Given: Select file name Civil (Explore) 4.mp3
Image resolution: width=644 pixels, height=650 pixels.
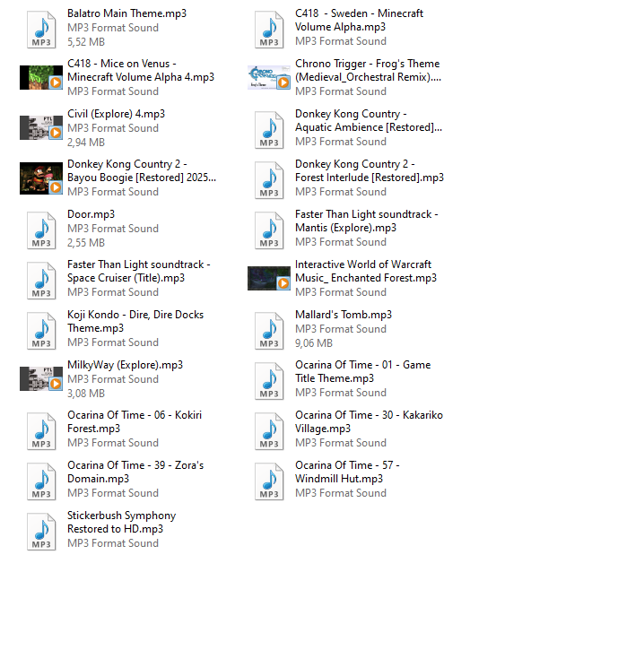Looking at the screenshot, I should [x=116, y=114].
